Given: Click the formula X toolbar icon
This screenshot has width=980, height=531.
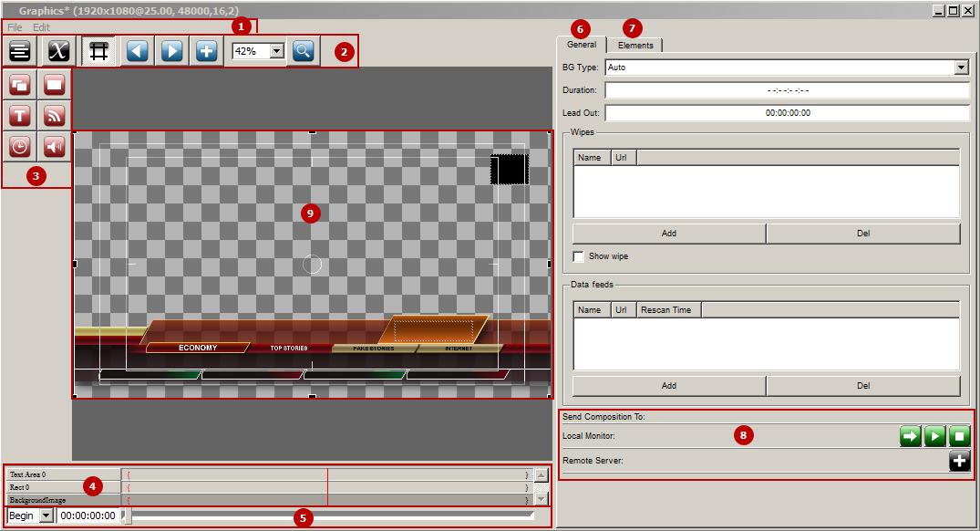Looking at the screenshot, I should [x=58, y=51].
